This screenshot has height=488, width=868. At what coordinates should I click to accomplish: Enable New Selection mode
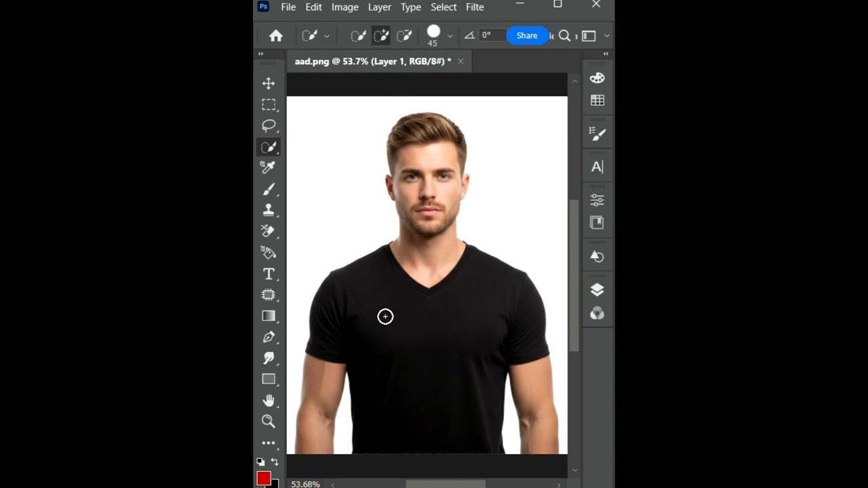[x=358, y=36]
